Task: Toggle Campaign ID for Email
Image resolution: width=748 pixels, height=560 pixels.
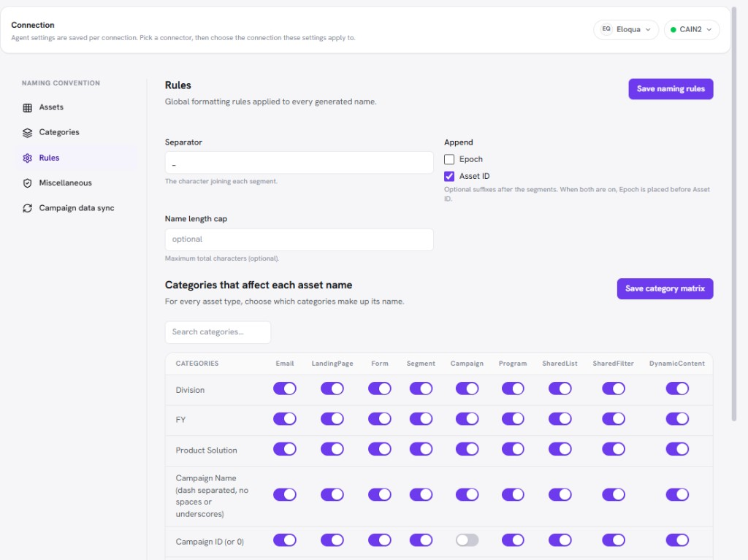Action: (x=285, y=540)
